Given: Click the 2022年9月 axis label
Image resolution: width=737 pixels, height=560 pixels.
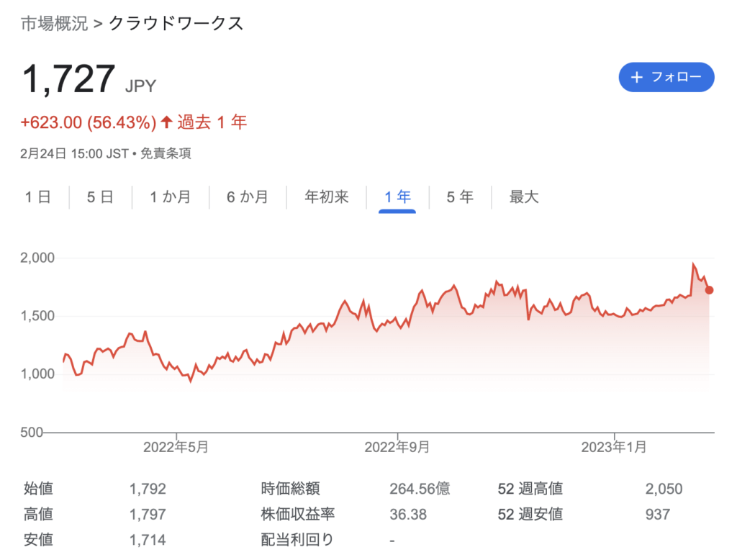Looking at the screenshot, I should pyautogui.click(x=397, y=448).
